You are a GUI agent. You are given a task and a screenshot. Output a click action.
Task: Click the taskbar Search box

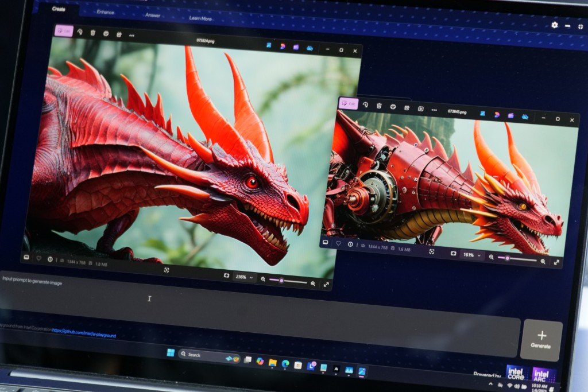(209, 355)
